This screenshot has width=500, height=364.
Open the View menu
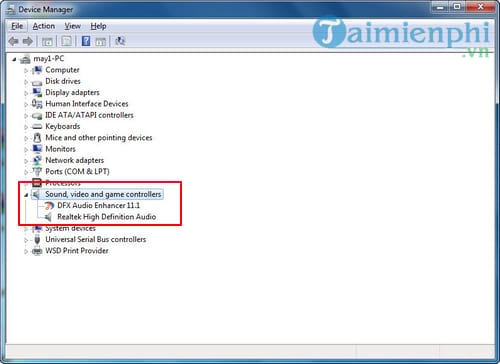pyautogui.click(x=73, y=26)
